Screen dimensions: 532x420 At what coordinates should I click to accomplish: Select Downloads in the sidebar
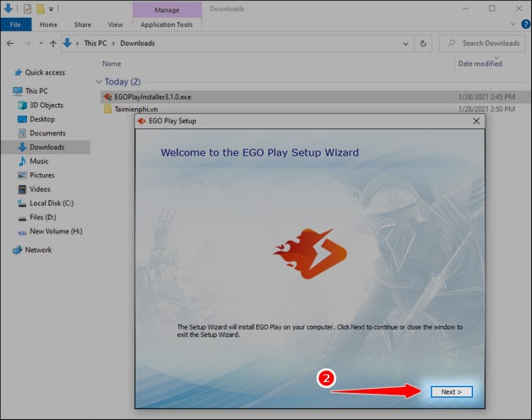click(46, 147)
